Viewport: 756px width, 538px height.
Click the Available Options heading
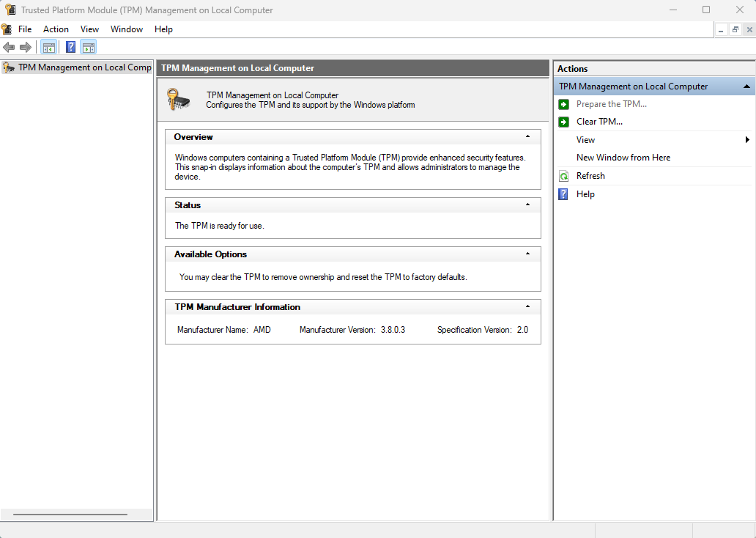(x=211, y=254)
